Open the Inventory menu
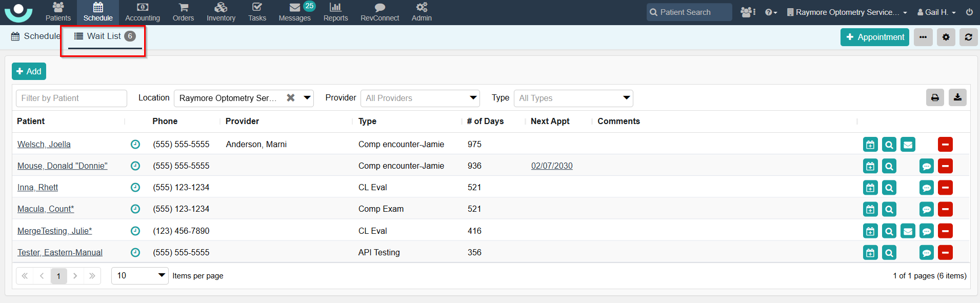Image resolution: width=980 pixels, height=303 pixels. tap(221, 12)
